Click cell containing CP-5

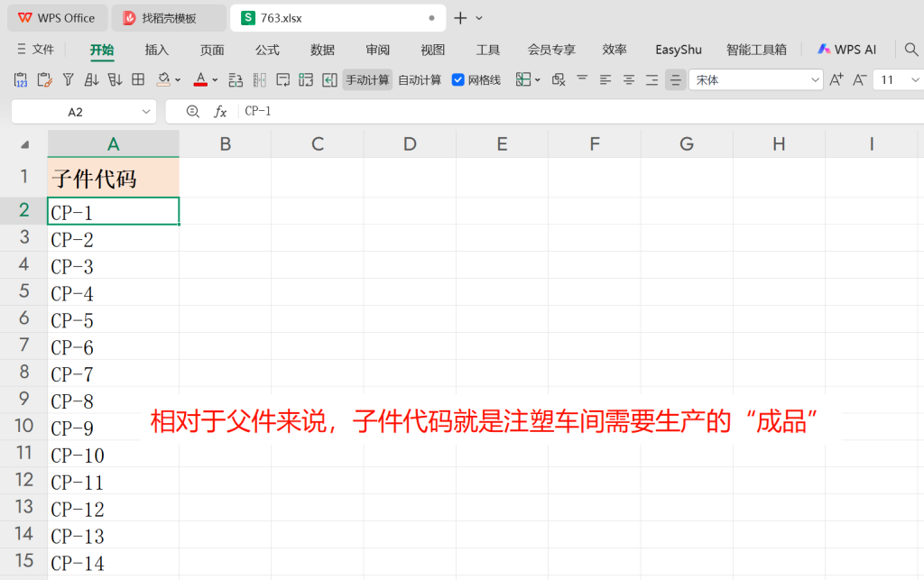click(x=113, y=319)
